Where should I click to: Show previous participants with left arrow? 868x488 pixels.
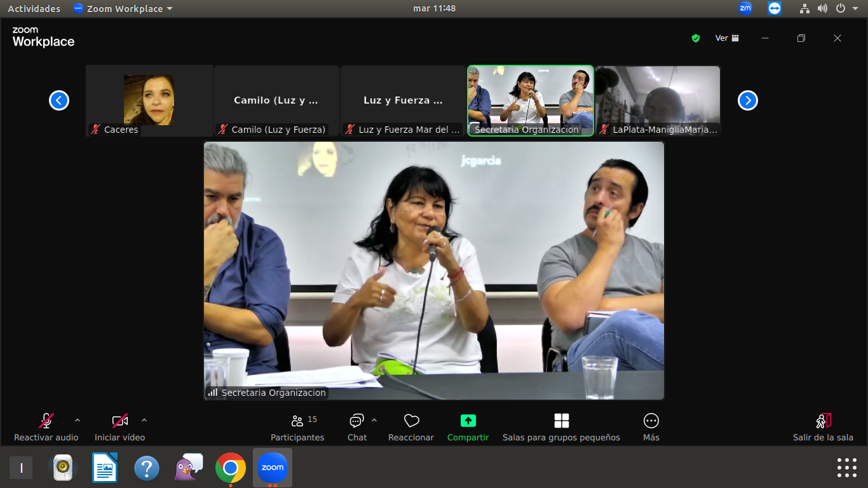(59, 100)
